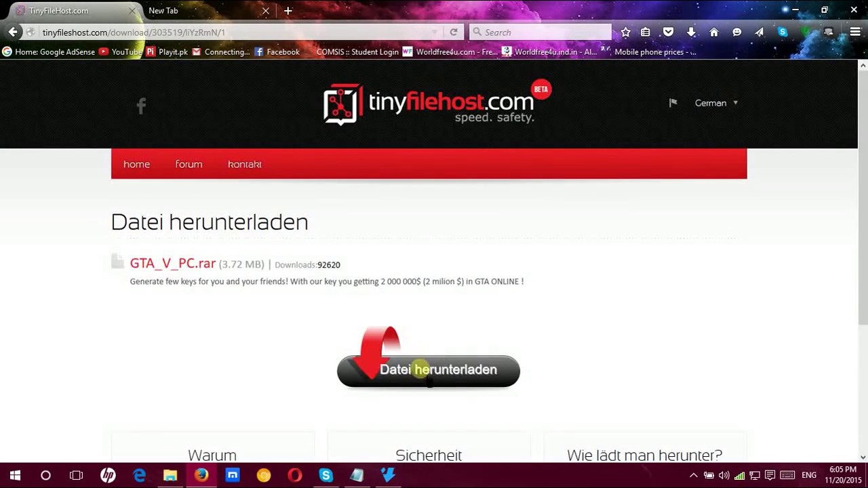868x488 pixels.
Task: Open File Explorer from taskbar
Action: [170, 476]
